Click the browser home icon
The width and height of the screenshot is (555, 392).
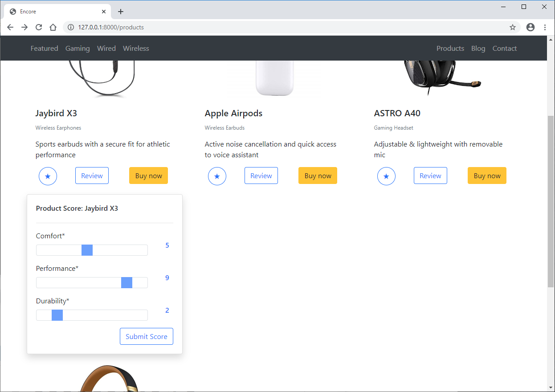point(53,27)
